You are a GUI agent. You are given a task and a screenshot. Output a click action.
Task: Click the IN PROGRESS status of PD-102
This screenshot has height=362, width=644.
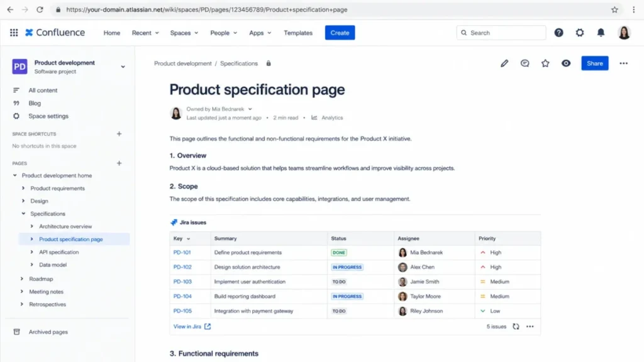347,267
